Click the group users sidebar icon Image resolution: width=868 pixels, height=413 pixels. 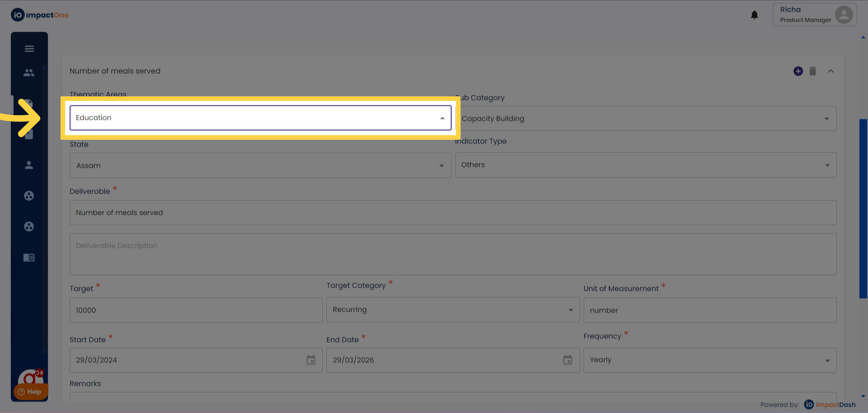click(x=29, y=72)
